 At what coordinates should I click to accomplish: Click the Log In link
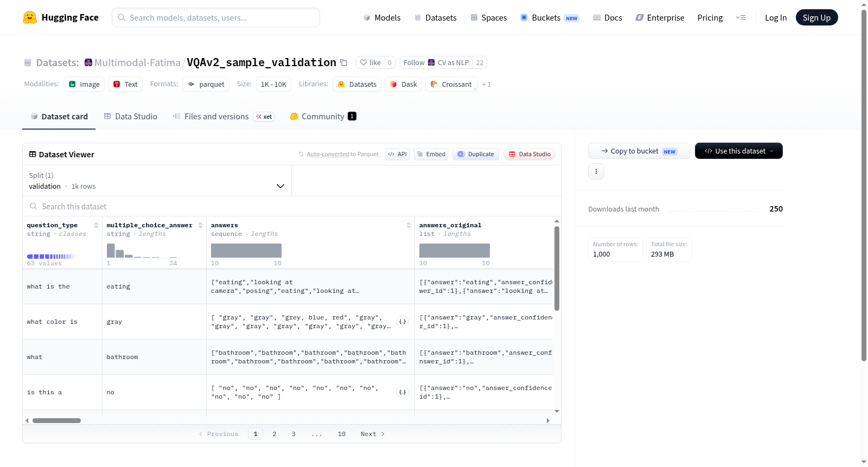point(776,17)
